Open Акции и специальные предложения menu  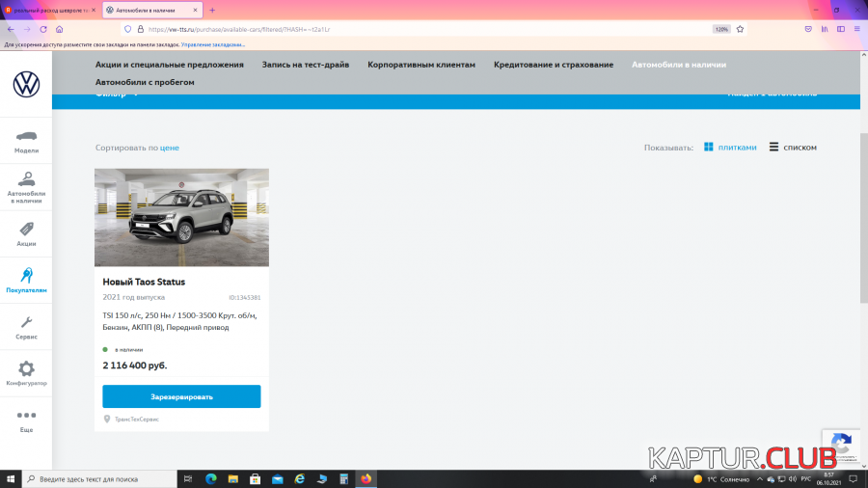click(170, 65)
